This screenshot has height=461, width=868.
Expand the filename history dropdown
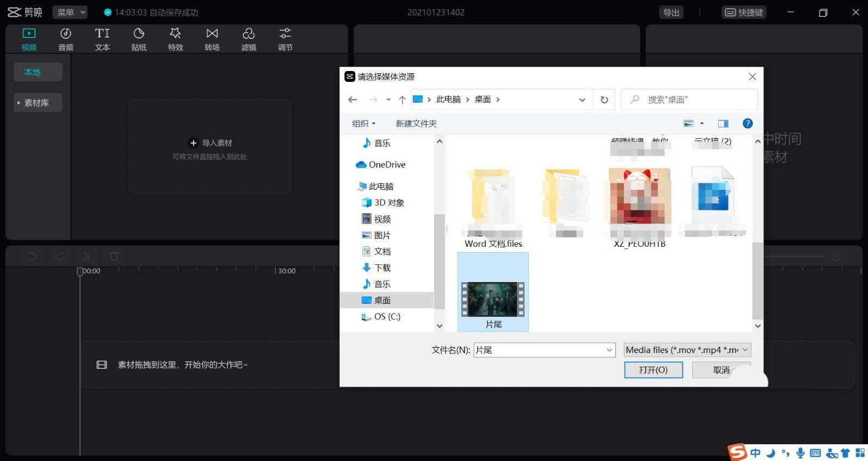click(x=609, y=350)
